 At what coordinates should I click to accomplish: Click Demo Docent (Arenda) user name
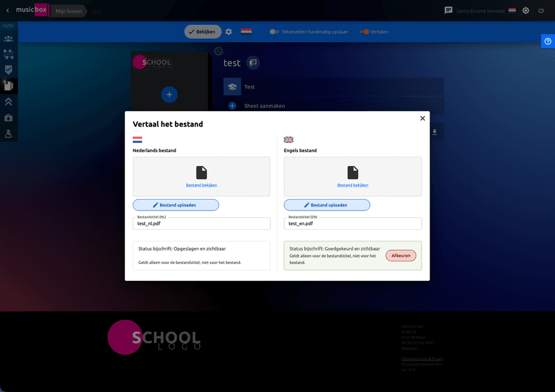point(481,11)
